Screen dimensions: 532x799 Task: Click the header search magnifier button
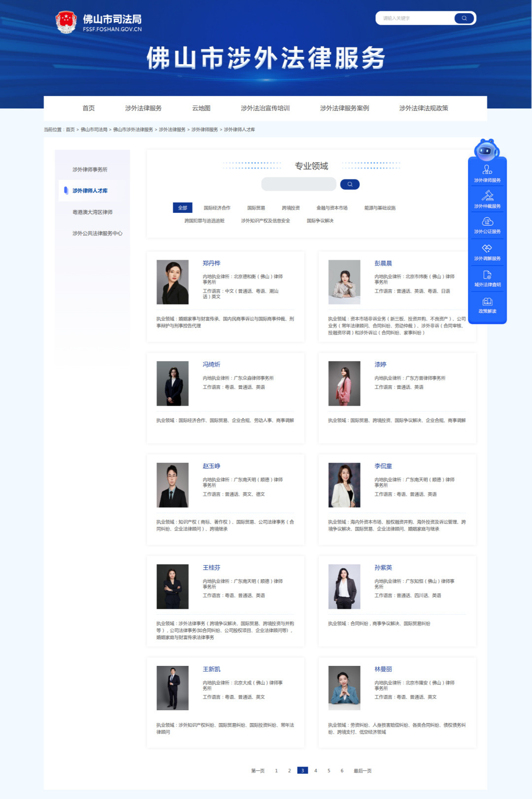(464, 18)
